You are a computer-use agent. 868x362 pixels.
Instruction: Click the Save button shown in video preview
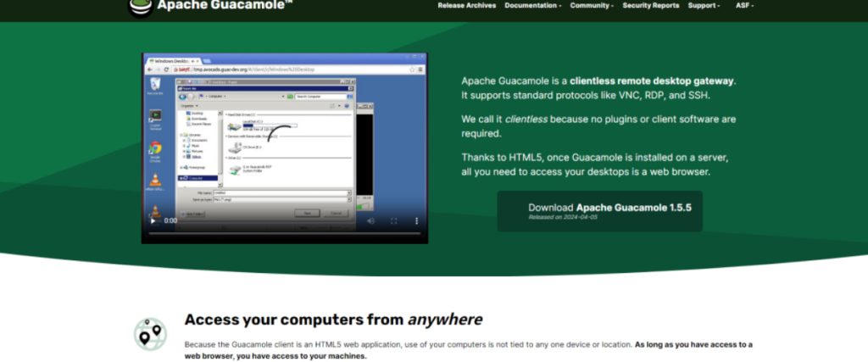[308, 213]
